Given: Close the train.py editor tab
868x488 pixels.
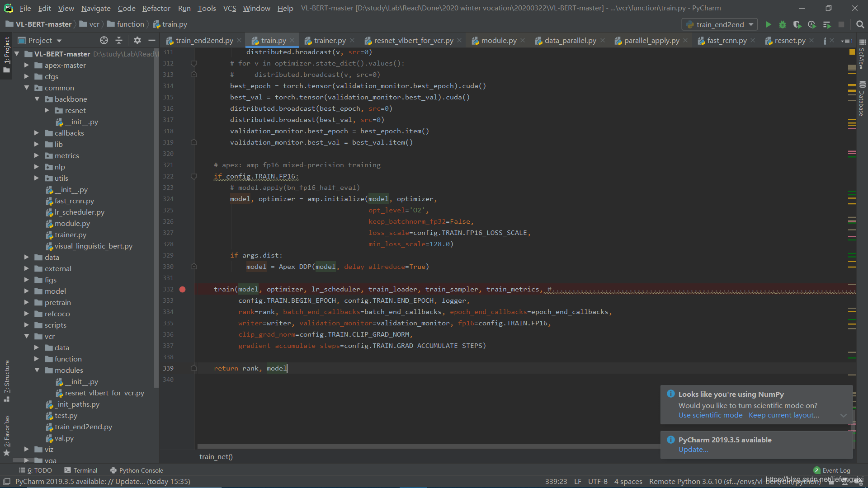Looking at the screenshot, I should (292, 40).
